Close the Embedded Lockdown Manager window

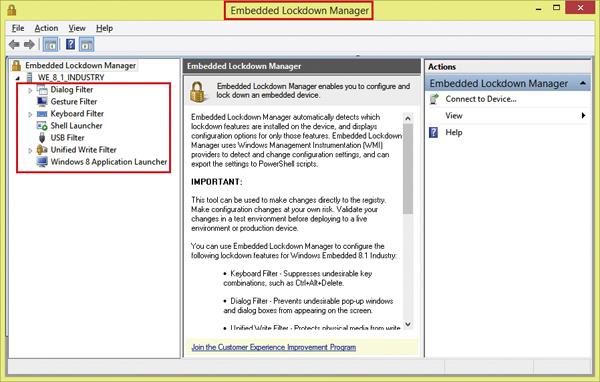pos(580,8)
